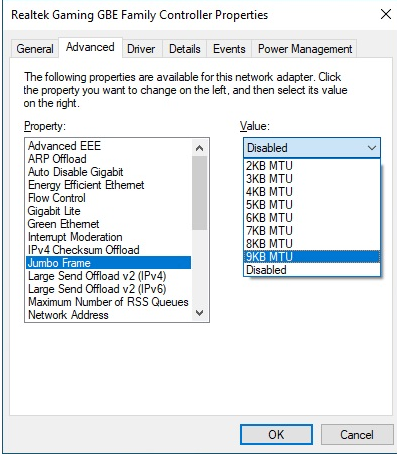The height and width of the screenshot is (456, 397).
Task: Switch to the Events tab
Action: click(x=229, y=49)
